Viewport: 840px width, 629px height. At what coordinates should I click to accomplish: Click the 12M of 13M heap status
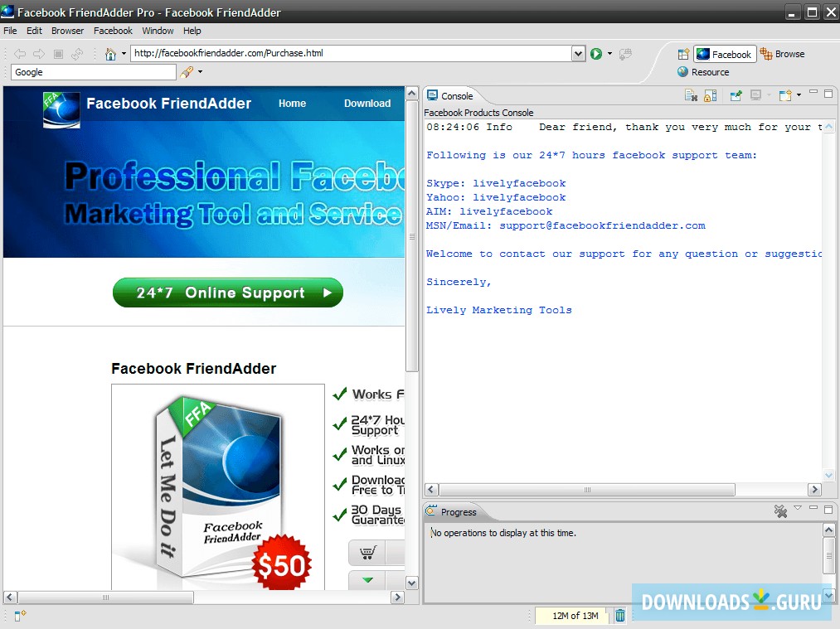[572, 616]
